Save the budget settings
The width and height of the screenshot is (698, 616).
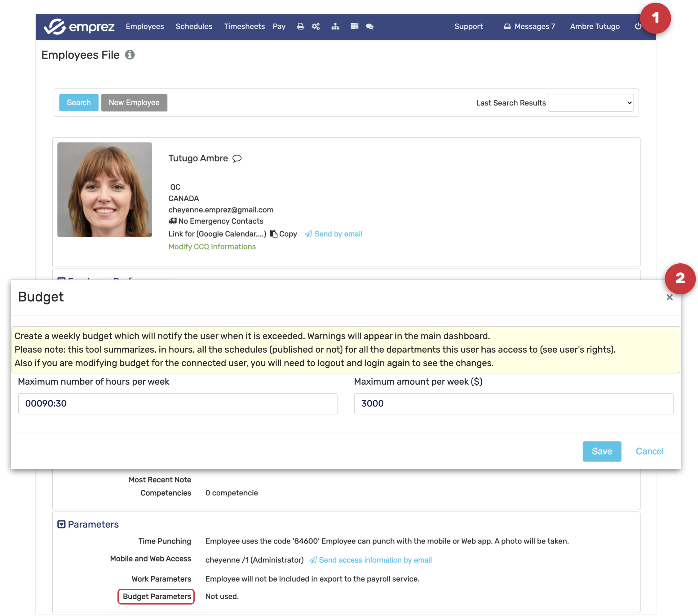coord(601,451)
